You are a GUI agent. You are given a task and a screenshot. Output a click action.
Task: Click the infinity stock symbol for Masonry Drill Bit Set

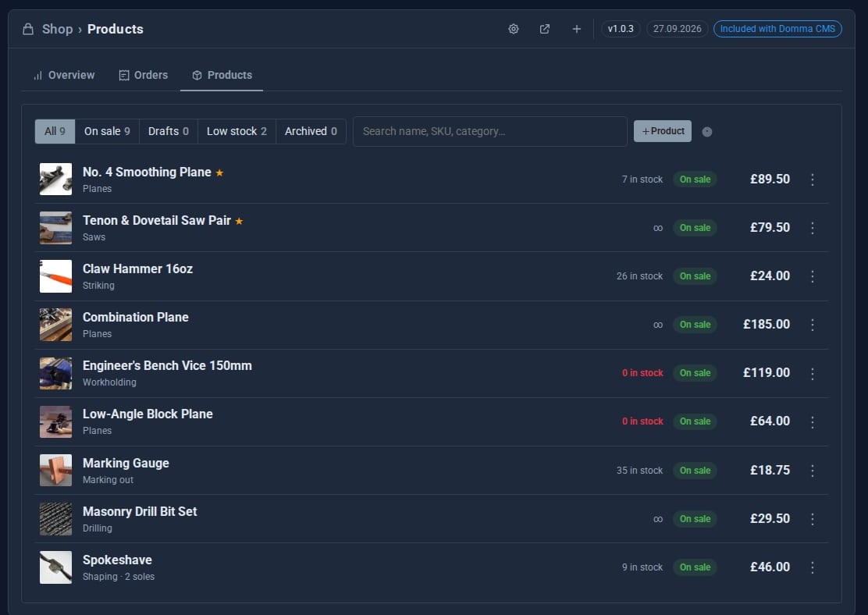658,519
